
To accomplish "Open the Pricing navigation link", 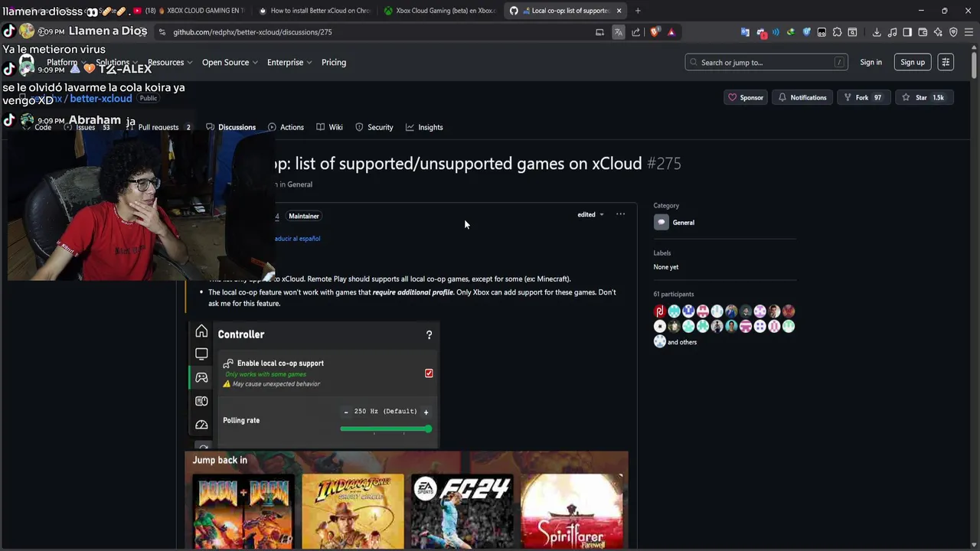I will click(334, 62).
